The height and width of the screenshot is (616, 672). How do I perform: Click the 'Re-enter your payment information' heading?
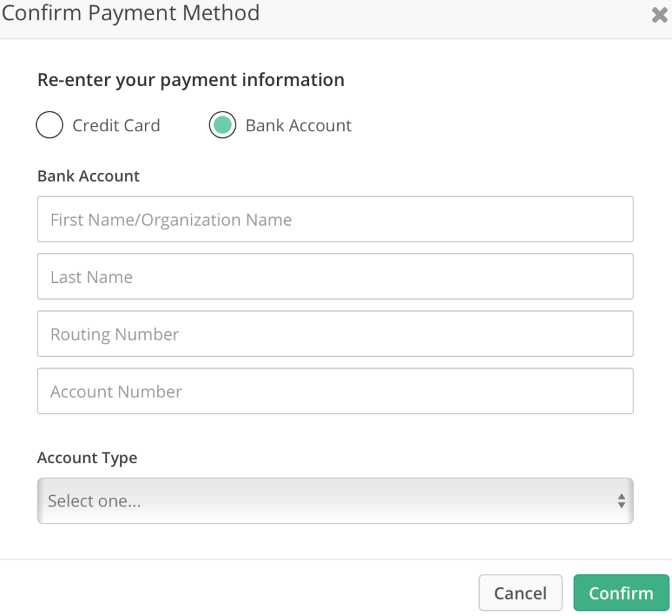pyautogui.click(x=191, y=80)
